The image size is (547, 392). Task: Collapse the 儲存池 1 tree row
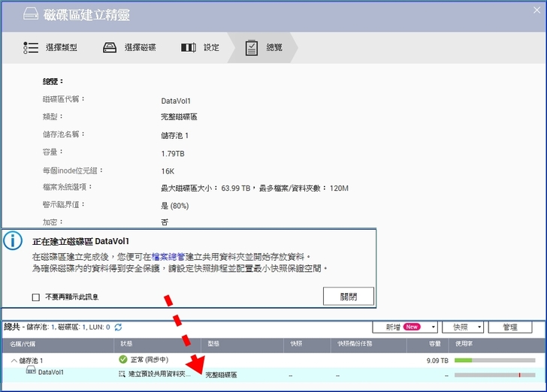14,360
